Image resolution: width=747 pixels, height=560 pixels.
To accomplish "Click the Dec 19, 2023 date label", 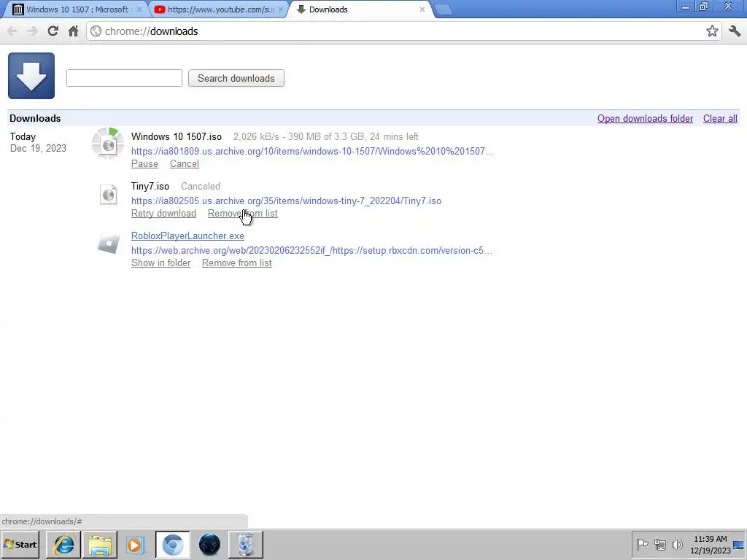I will click(x=38, y=149).
